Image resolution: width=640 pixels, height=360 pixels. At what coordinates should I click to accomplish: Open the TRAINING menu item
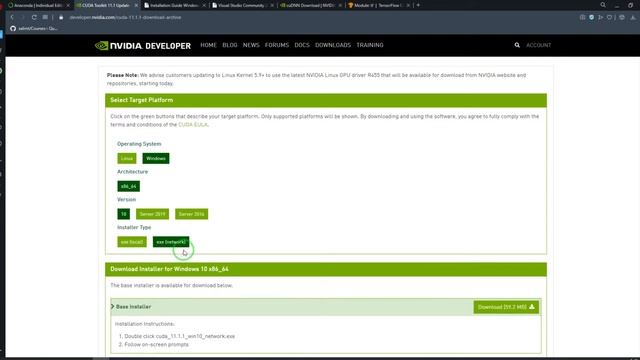pos(370,45)
